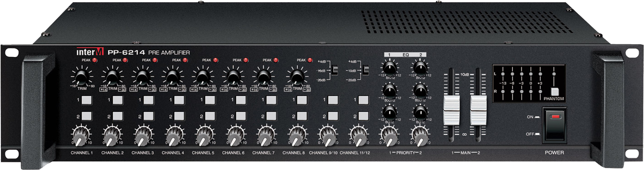
Task: Adjust the Channel 2 volume knob
Action: [112, 136]
